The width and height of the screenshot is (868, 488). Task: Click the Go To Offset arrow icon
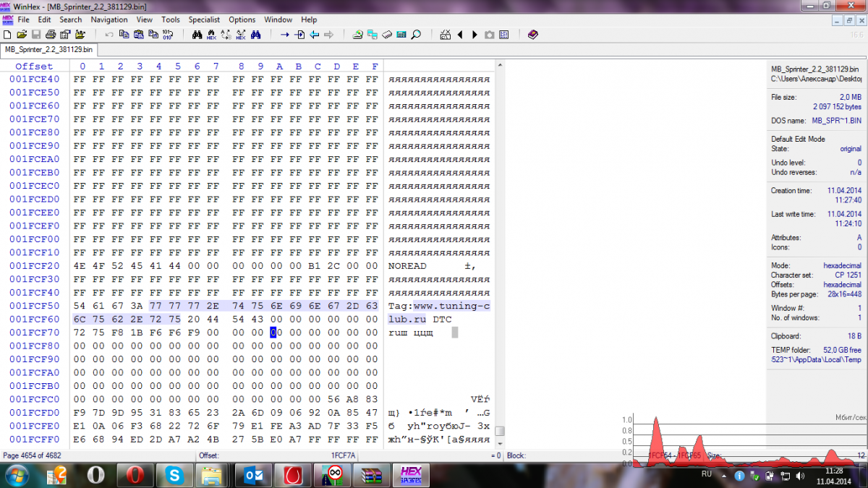[x=284, y=34]
